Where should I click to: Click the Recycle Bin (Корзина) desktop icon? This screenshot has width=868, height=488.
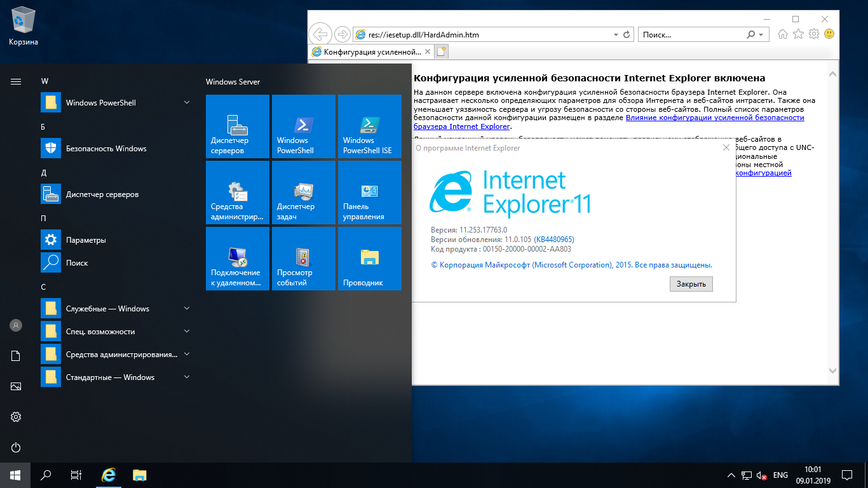pos(24,27)
